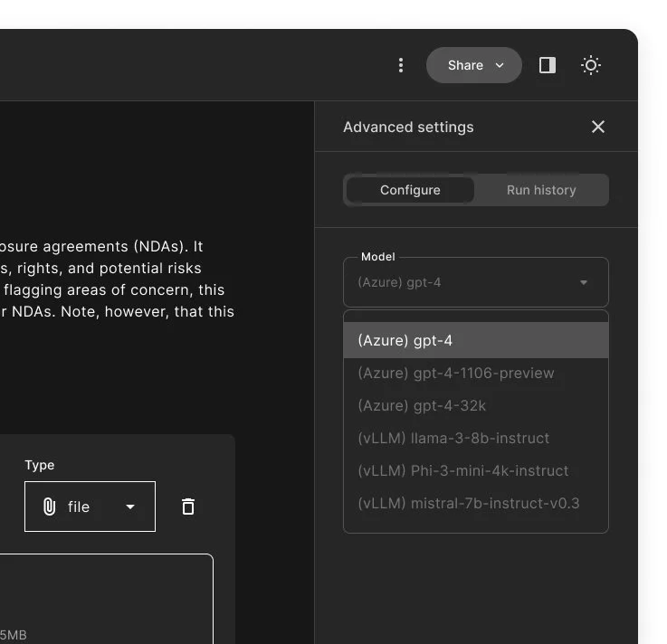Image resolution: width=667 pixels, height=644 pixels.
Task: Click the Model dropdown arrow
Action: tap(583, 282)
